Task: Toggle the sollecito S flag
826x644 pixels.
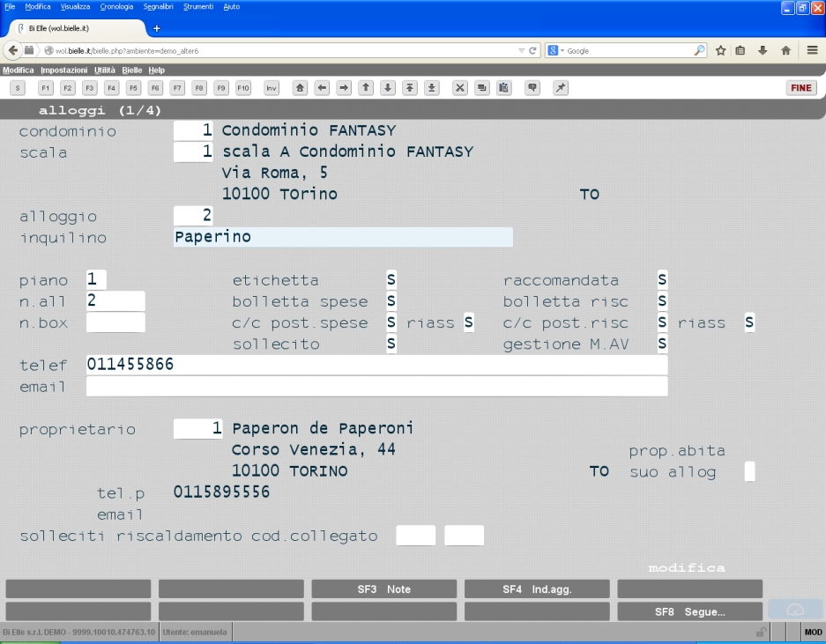Action: (391, 344)
